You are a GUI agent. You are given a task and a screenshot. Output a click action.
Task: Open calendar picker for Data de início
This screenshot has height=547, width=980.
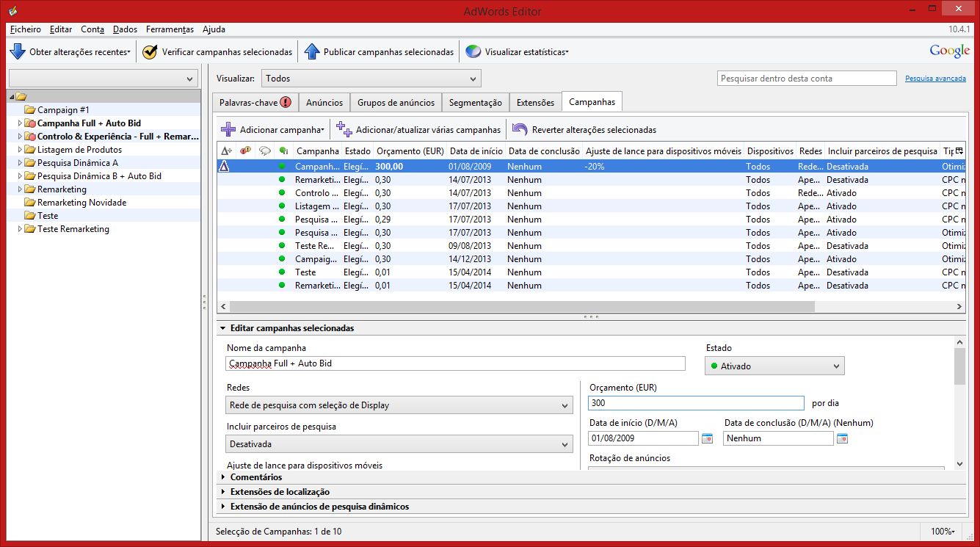(707, 438)
